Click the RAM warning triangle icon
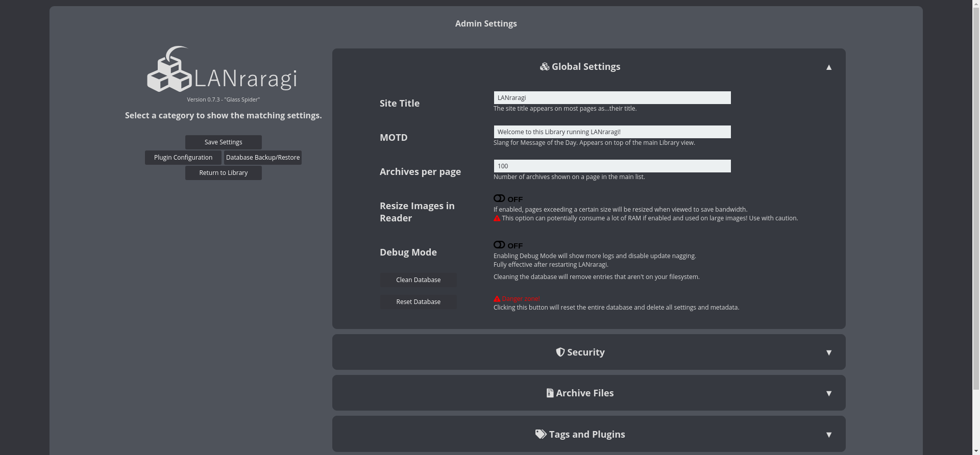 pos(497,218)
